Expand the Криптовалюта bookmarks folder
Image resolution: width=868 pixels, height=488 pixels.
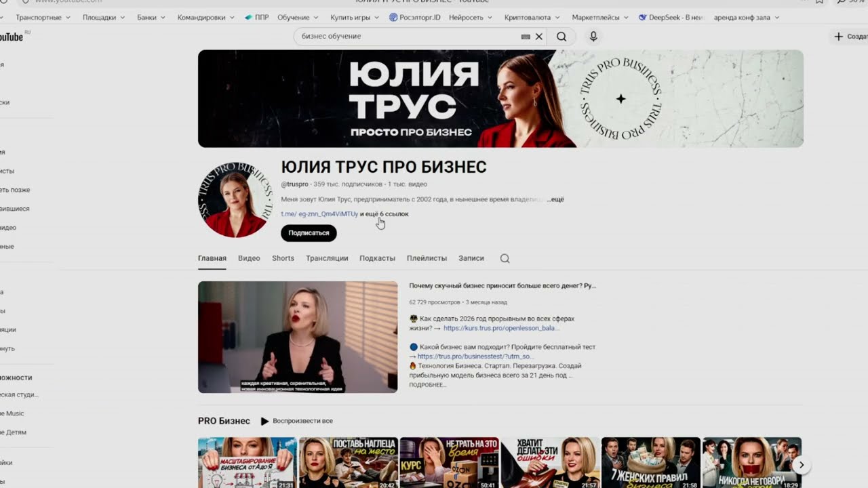click(532, 18)
